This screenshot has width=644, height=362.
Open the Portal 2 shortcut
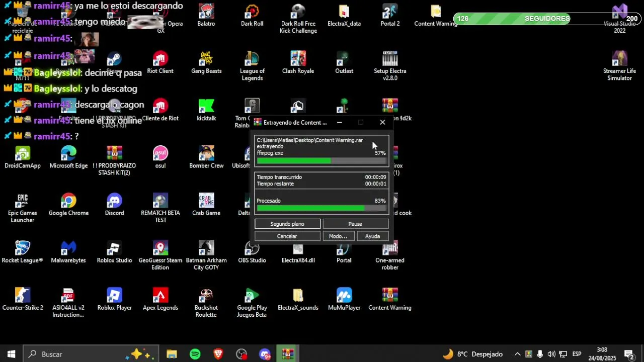(x=390, y=15)
